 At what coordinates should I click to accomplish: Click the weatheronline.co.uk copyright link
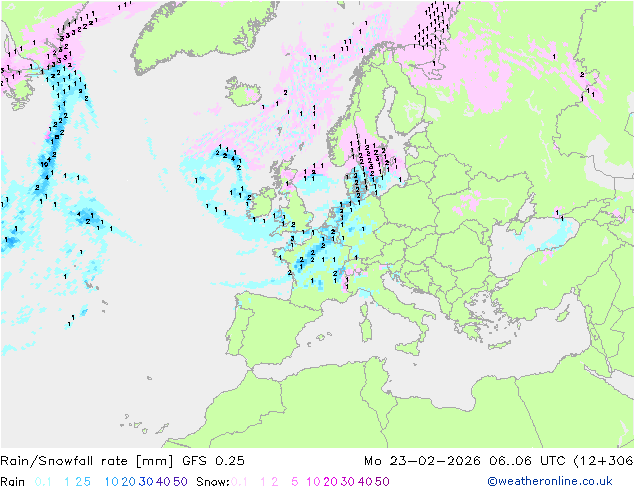[x=550, y=481]
